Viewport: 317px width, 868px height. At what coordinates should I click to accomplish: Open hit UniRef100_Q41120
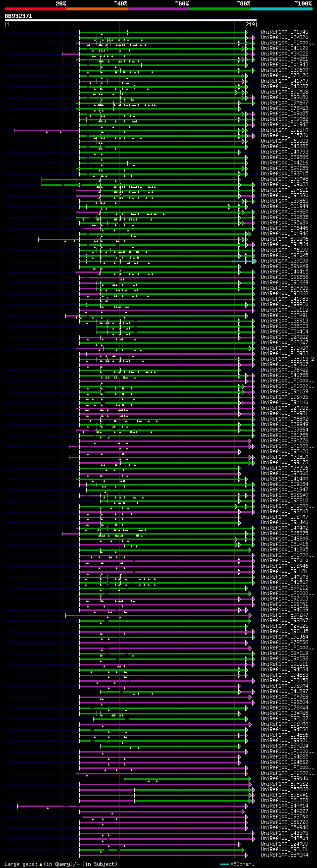(284, 49)
